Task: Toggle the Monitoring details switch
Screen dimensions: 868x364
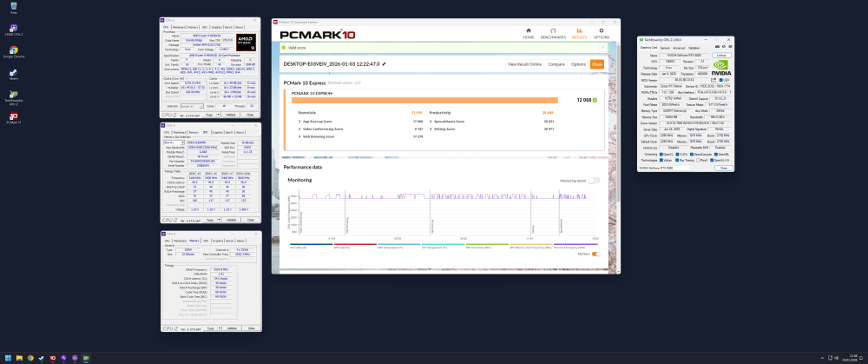Action: (594, 180)
